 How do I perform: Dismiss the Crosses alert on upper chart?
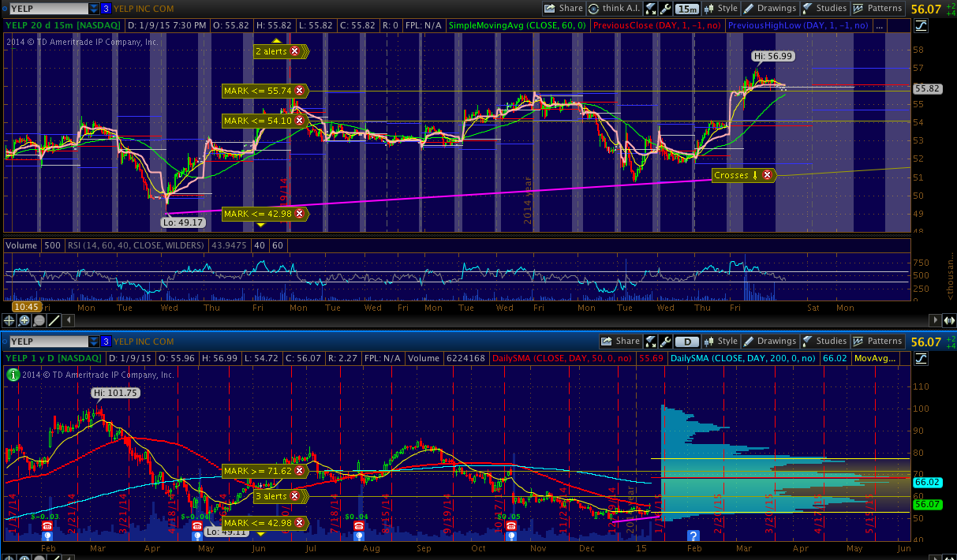(766, 175)
